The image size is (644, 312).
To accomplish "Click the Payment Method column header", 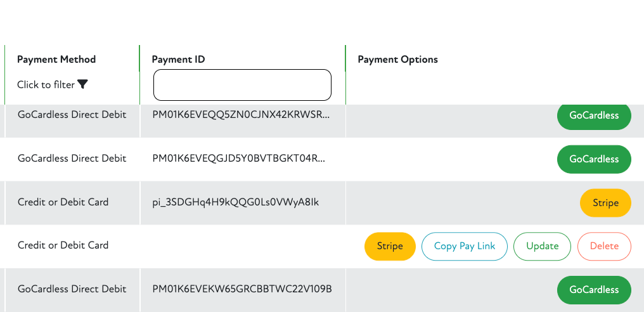I will (56, 60).
